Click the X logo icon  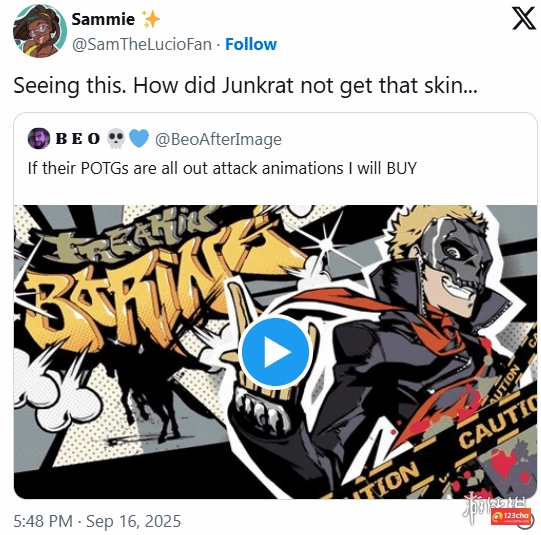pyautogui.click(x=524, y=19)
